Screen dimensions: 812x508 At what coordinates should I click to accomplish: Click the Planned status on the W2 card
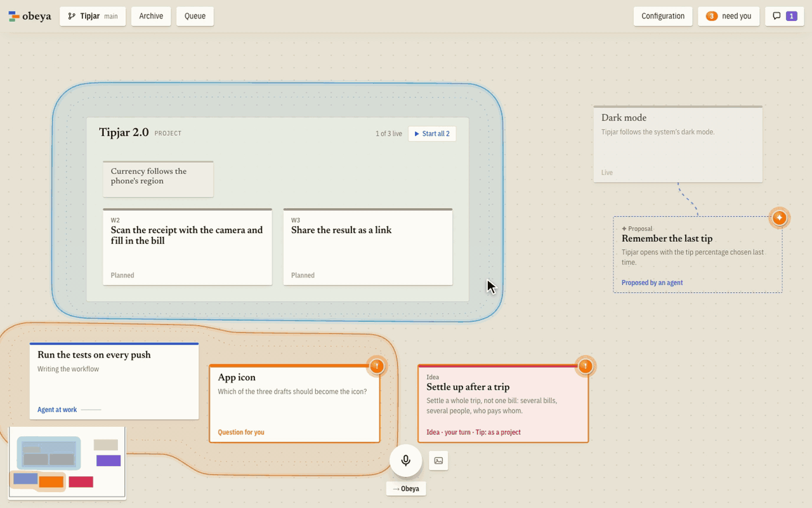coord(122,276)
